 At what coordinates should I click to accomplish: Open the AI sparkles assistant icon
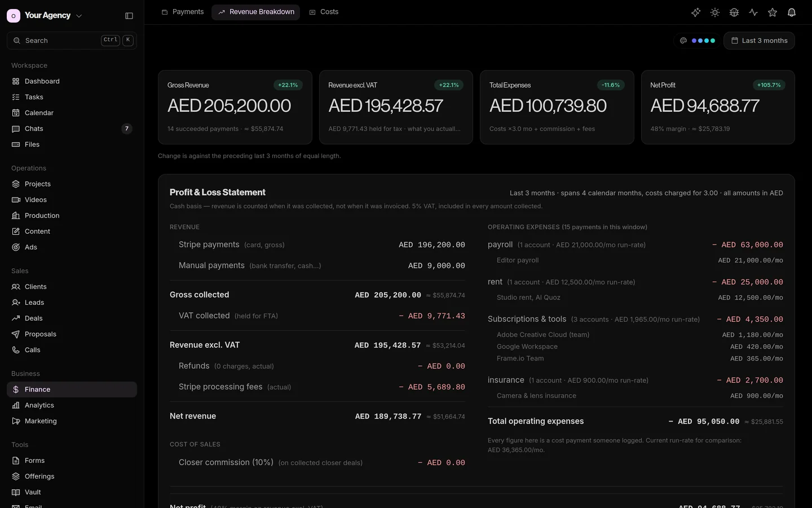696,12
